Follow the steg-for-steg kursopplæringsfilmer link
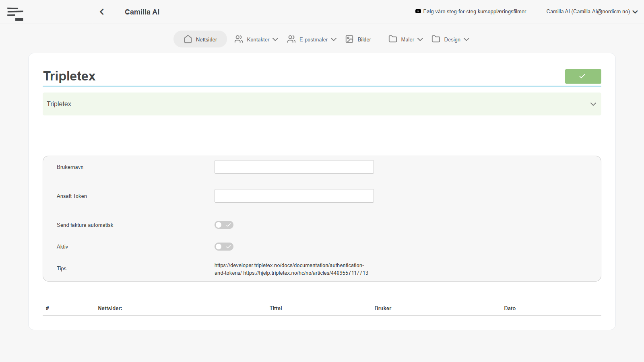Viewport: 644px width, 362px height. coord(475,12)
